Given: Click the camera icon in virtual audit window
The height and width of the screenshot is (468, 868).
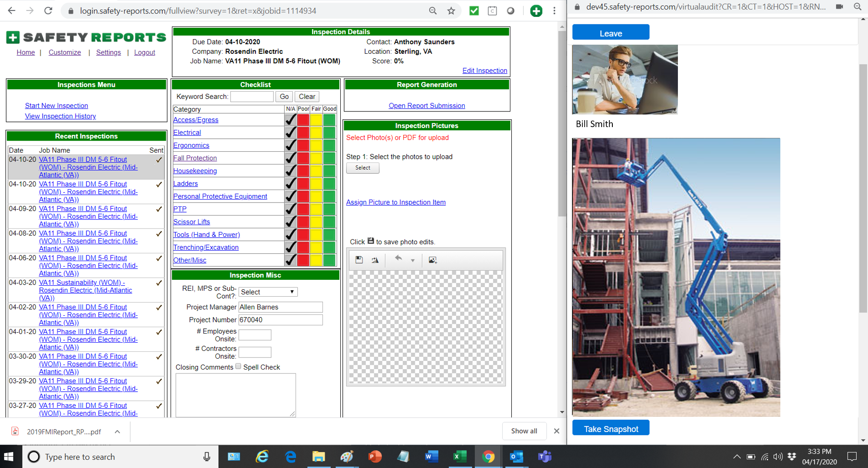Looking at the screenshot, I should tap(839, 7).
